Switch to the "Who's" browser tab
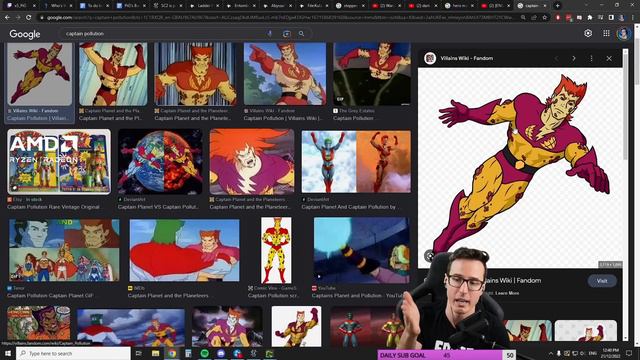 [58, 6]
